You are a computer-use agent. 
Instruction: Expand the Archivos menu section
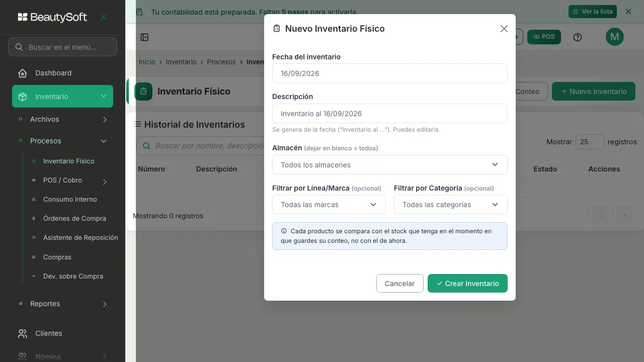62,119
